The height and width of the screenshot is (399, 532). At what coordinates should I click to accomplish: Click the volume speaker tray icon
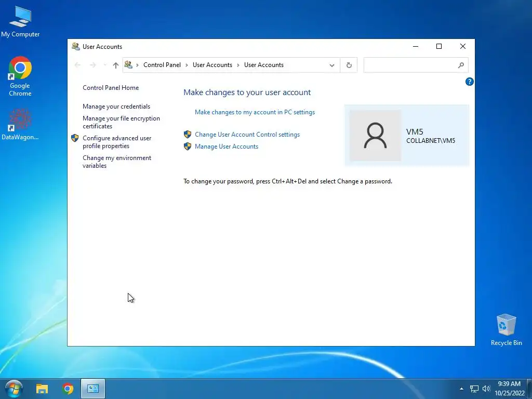(486, 389)
